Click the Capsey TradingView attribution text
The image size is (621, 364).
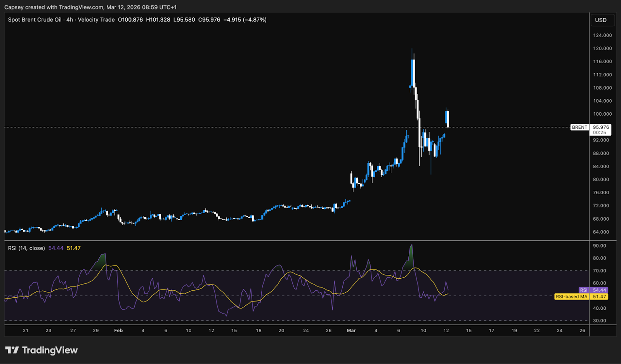point(90,7)
